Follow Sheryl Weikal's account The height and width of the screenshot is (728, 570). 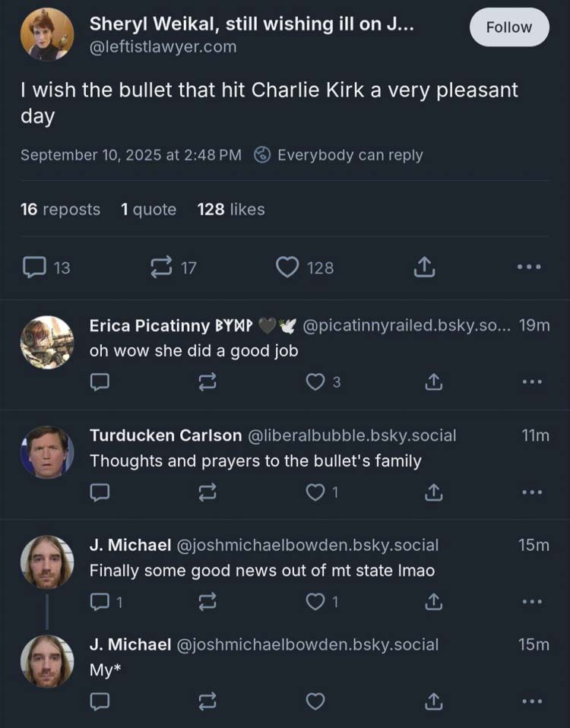[508, 27]
